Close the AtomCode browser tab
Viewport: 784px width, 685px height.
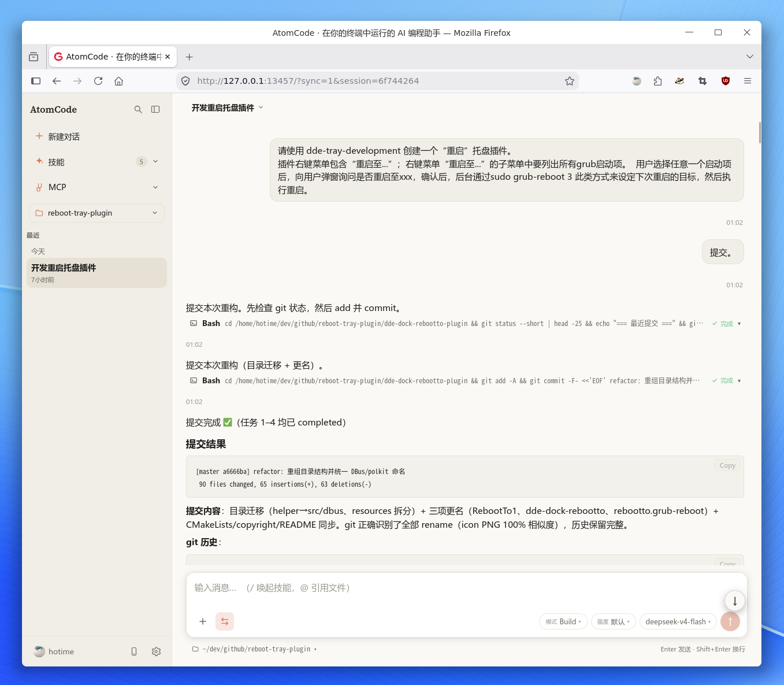[x=168, y=57]
